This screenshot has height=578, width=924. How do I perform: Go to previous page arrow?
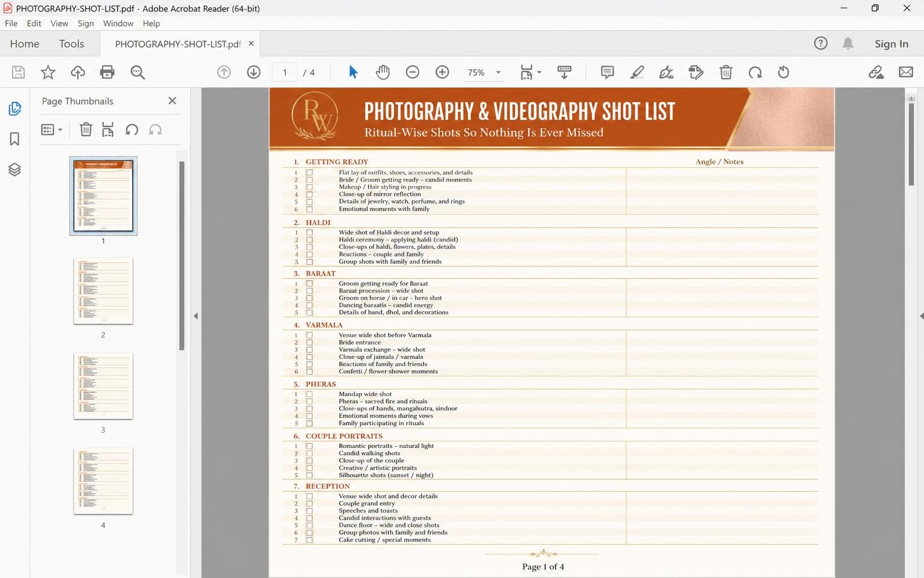pos(224,72)
